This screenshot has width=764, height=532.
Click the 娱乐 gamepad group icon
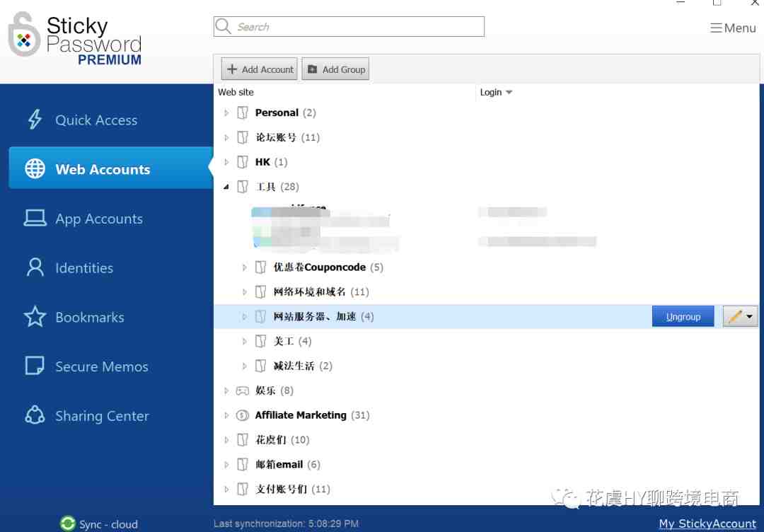coord(243,391)
